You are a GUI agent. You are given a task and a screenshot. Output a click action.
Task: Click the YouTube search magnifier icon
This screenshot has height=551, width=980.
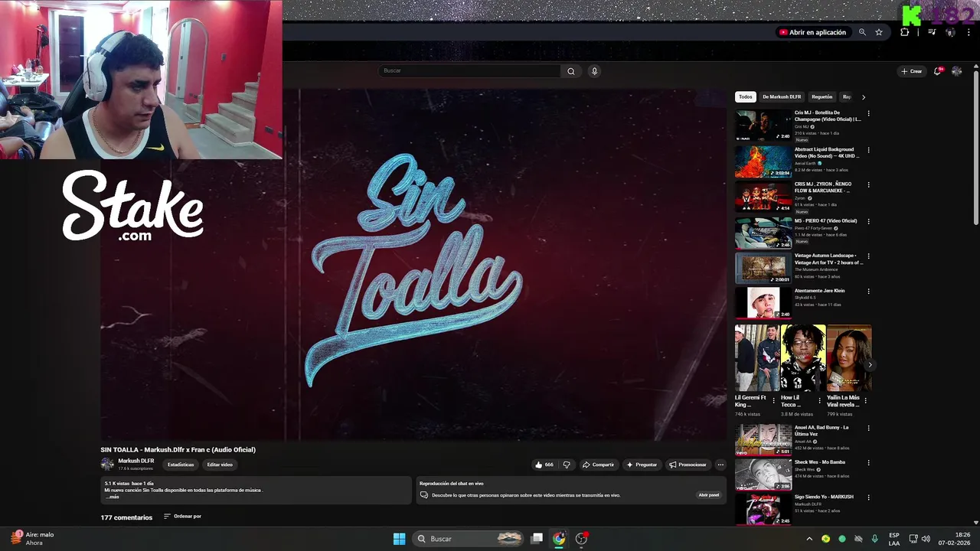[570, 71]
